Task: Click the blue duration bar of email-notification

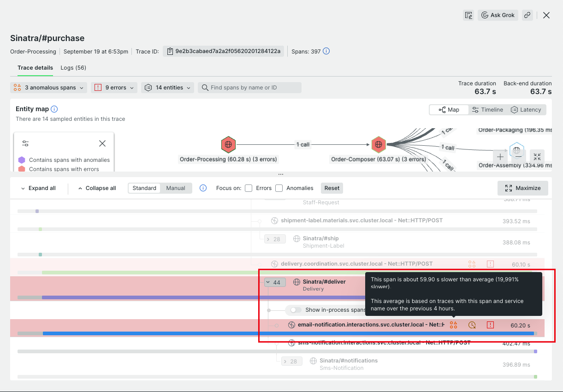Action: pyautogui.click(x=288, y=333)
